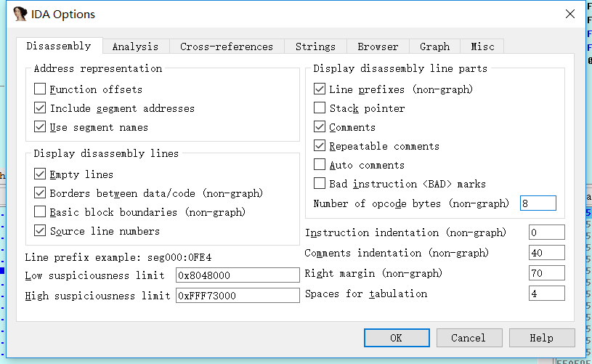Click the 'Line prefix example: seg000:0FE4' text
The width and height of the screenshot is (592, 364).
point(118,257)
